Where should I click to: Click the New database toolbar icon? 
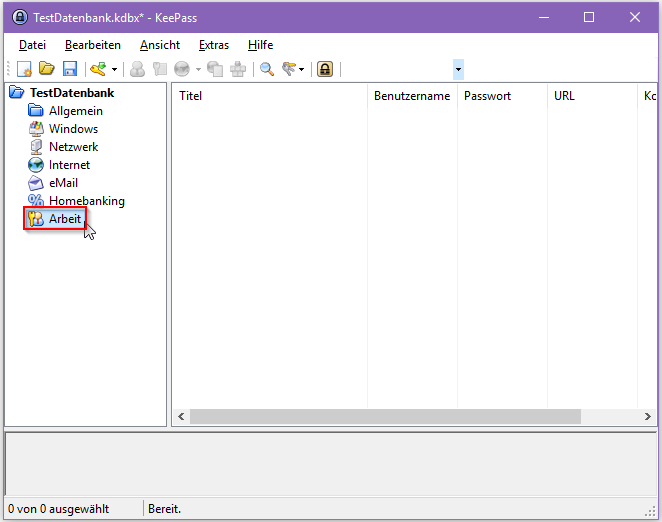pos(24,69)
